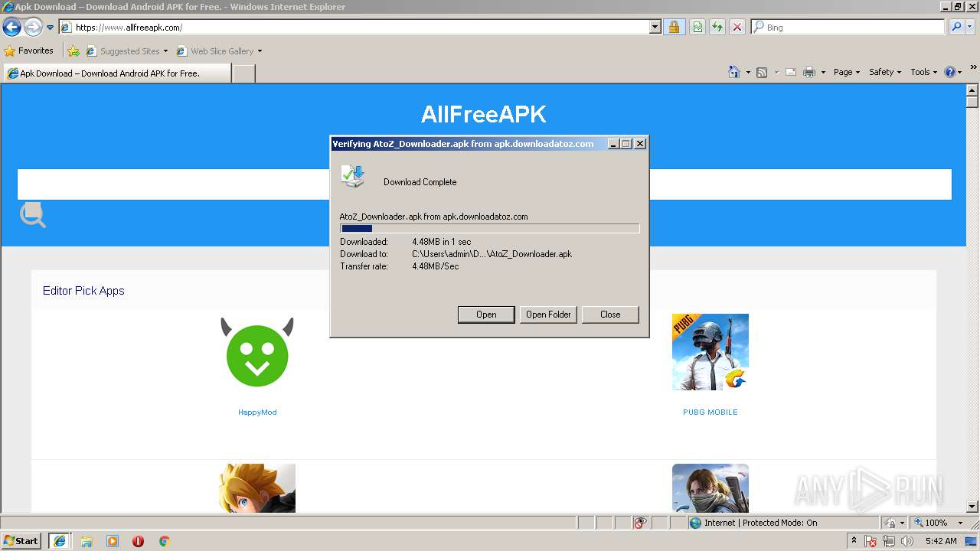The image size is (980, 551).
Task: Click the volume speaker tray icon
Action: click(x=907, y=541)
